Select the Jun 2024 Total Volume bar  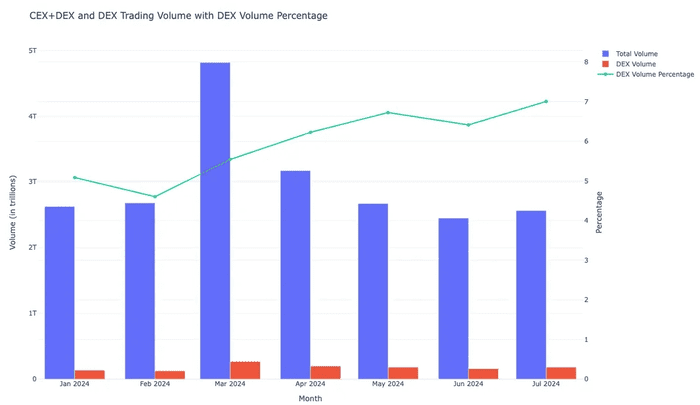[x=454, y=299]
